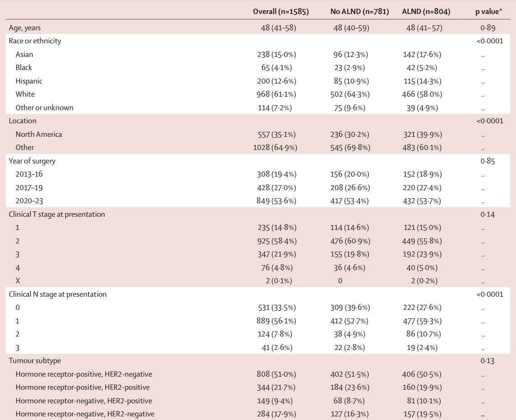
Task: Click the "ALND (n=804)" column header
Action: (426, 12)
